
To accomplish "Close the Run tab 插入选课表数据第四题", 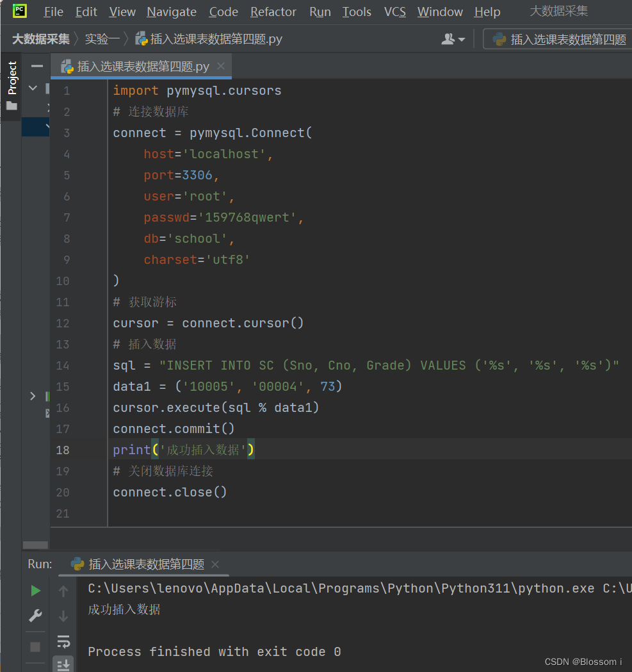I will click(215, 564).
